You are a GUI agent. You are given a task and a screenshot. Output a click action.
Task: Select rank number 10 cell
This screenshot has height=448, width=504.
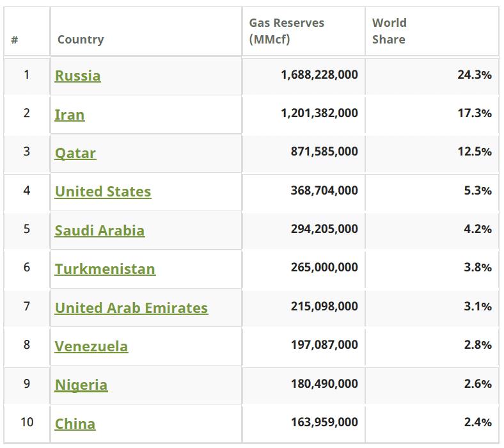(26, 422)
